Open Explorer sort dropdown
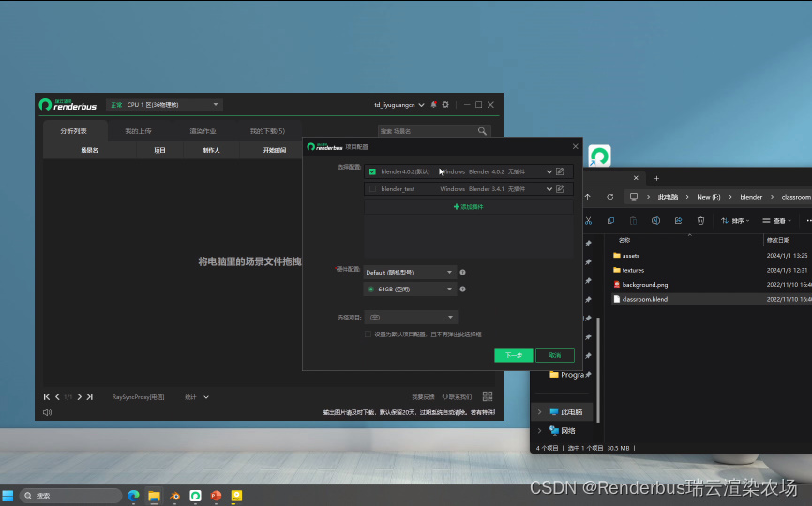 point(735,221)
